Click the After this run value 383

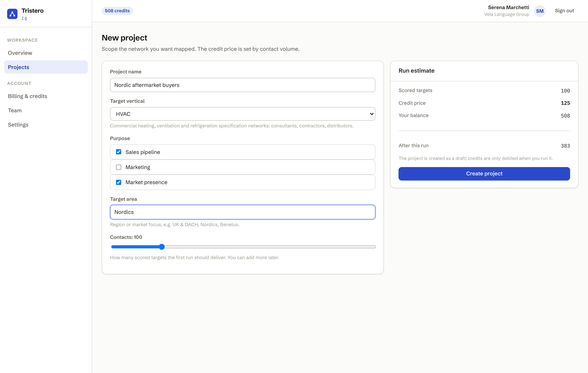click(x=565, y=146)
